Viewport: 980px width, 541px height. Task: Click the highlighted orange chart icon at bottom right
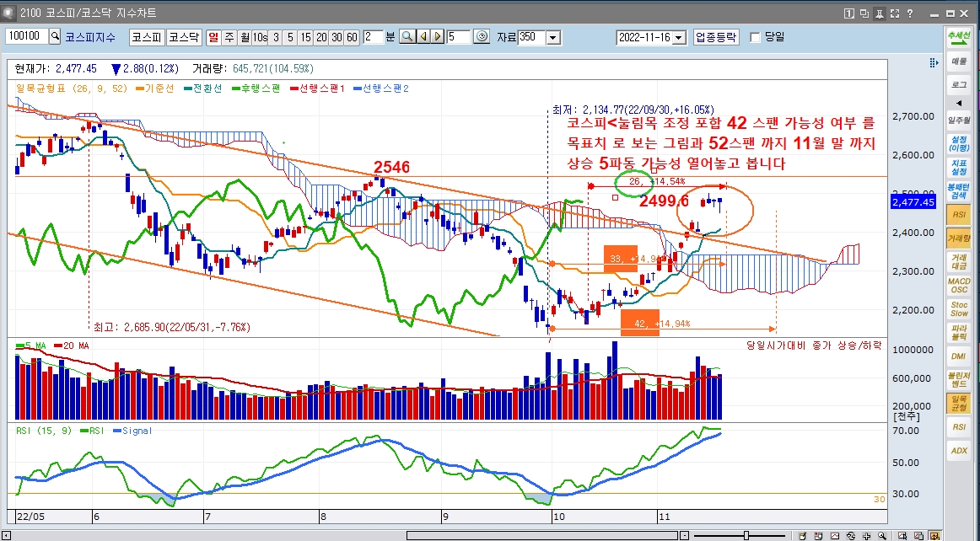(x=934, y=535)
